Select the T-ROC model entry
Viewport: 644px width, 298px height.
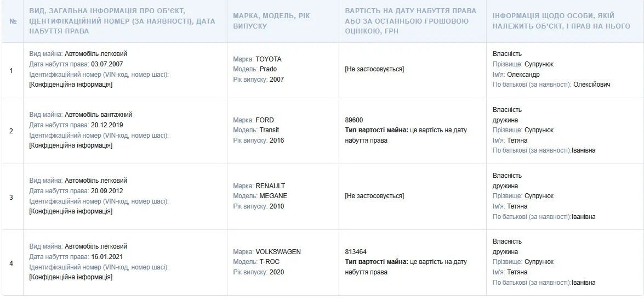270,262
